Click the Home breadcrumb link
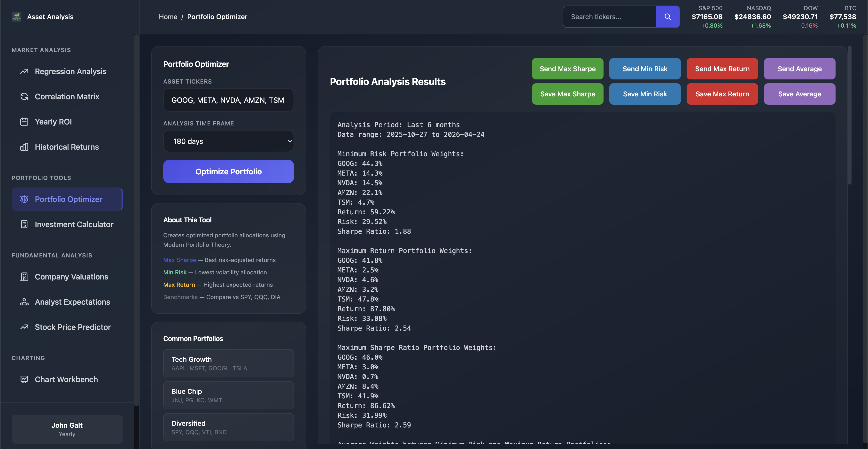This screenshot has width=868, height=449. tap(168, 17)
